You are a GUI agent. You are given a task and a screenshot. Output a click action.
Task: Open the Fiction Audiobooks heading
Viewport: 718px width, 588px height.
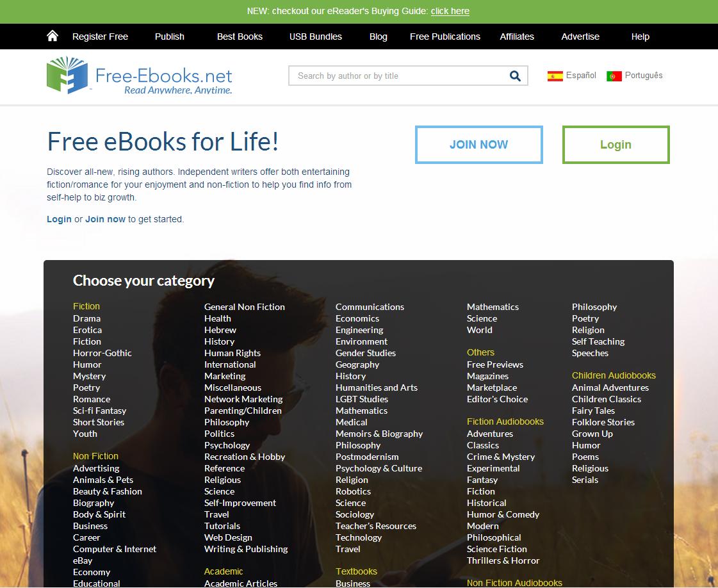[x=505, y=421]
